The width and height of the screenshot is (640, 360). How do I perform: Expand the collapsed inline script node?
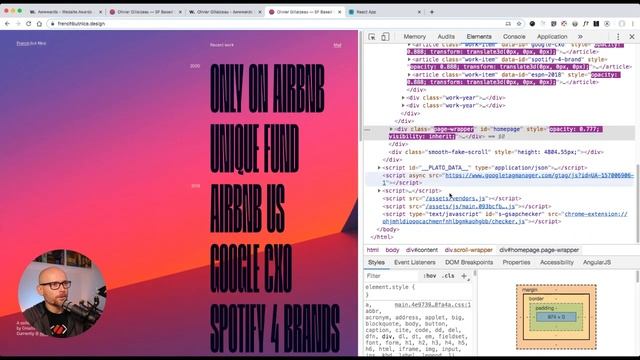379,191
